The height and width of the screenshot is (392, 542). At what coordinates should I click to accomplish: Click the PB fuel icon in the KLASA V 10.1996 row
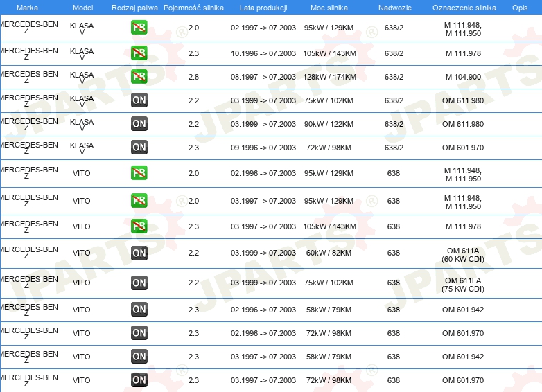[x=139, y=53]
